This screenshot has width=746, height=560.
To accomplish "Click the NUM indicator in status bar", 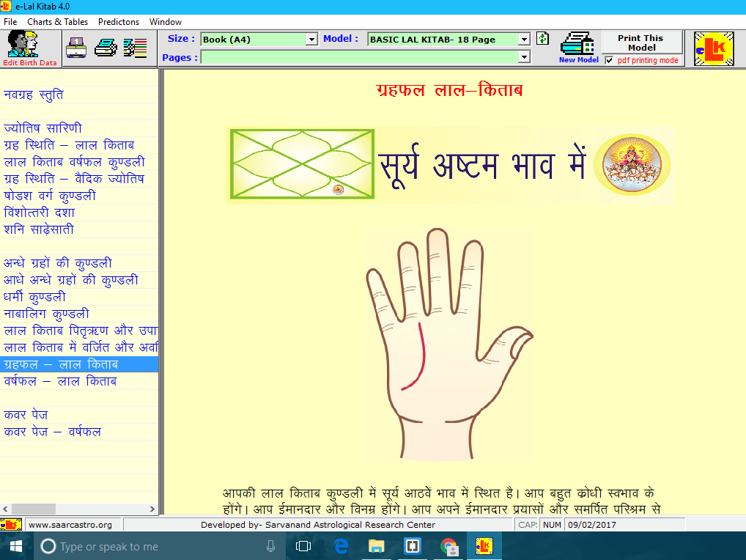I will pos(552,525).
